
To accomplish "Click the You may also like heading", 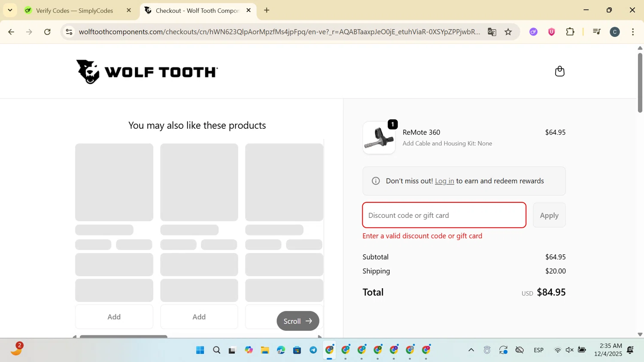I will point(197,125).
